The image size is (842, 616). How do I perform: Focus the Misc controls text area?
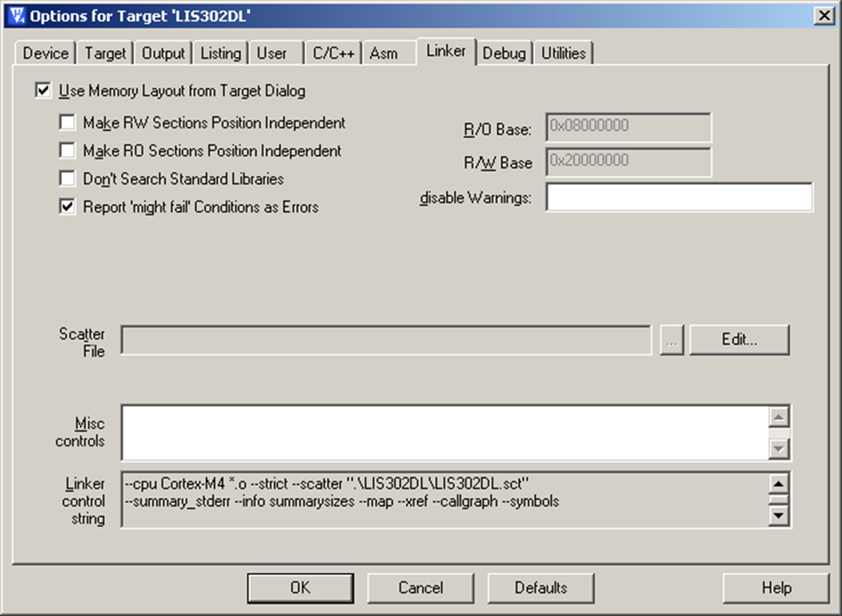pyautogui.click(x=445, y=432)
